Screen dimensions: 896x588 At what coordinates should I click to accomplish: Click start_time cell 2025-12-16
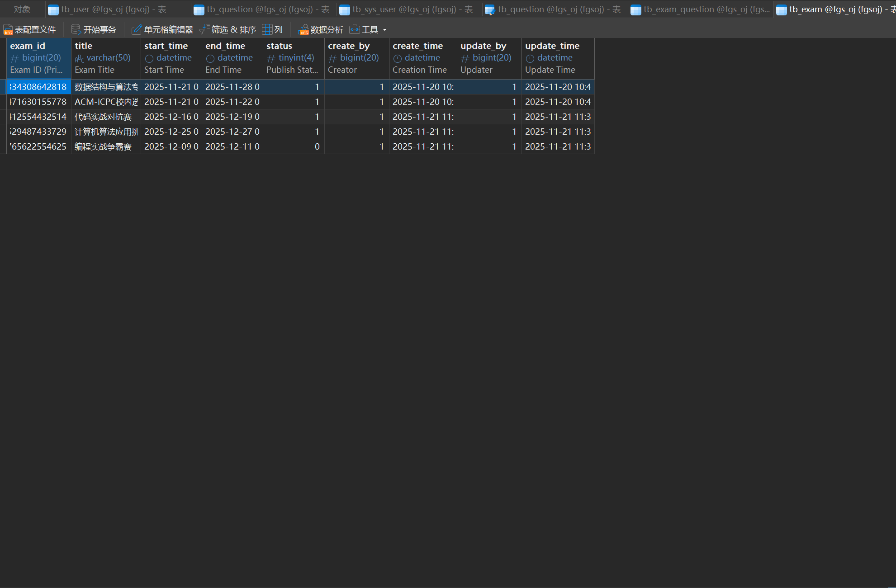click(x=171, y=117)
